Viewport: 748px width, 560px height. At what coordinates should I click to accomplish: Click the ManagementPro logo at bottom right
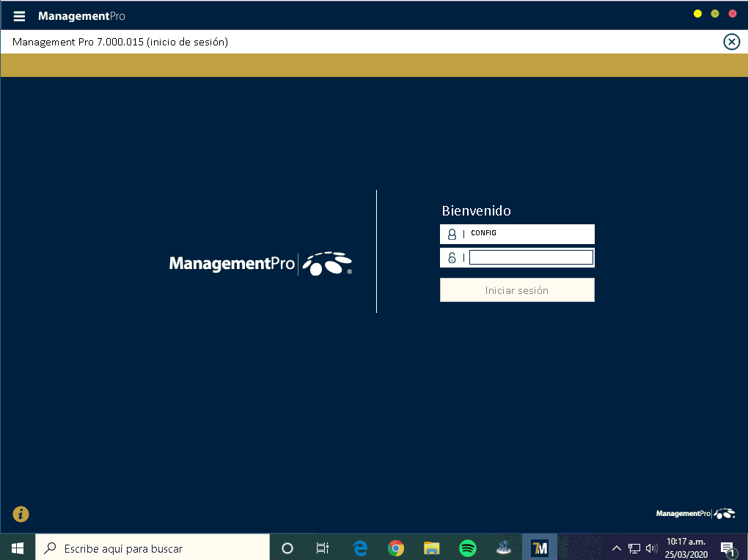pyautogui.click(x=694, y=514)
